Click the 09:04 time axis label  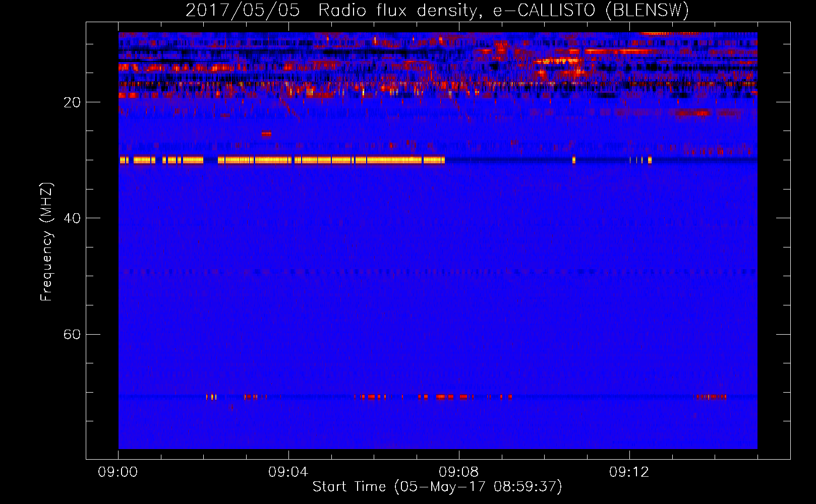288,472
